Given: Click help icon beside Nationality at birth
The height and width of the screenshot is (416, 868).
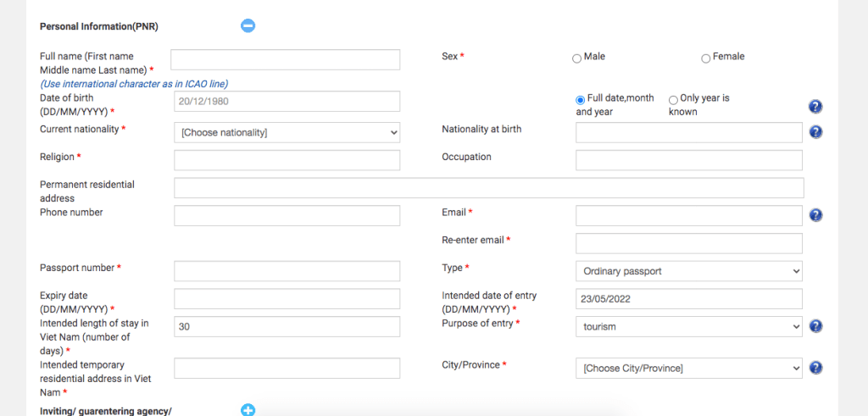Looking at the screenshot, I should coord(815,132).
